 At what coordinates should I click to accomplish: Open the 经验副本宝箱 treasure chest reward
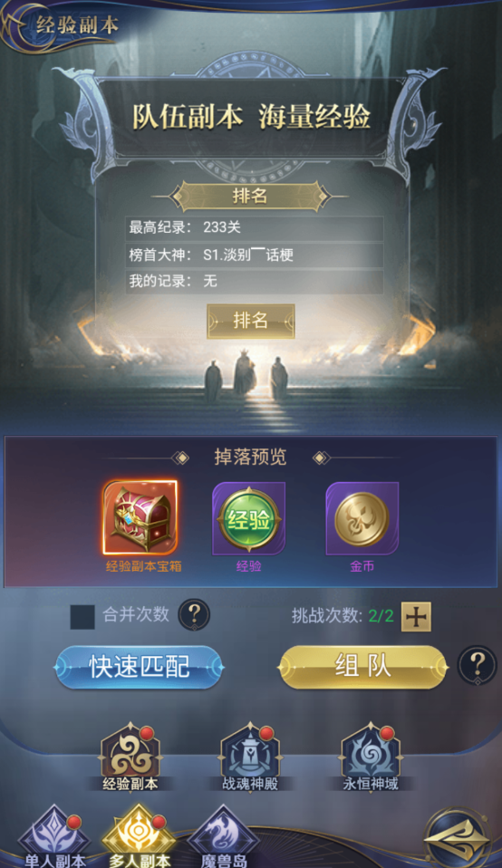140,517
